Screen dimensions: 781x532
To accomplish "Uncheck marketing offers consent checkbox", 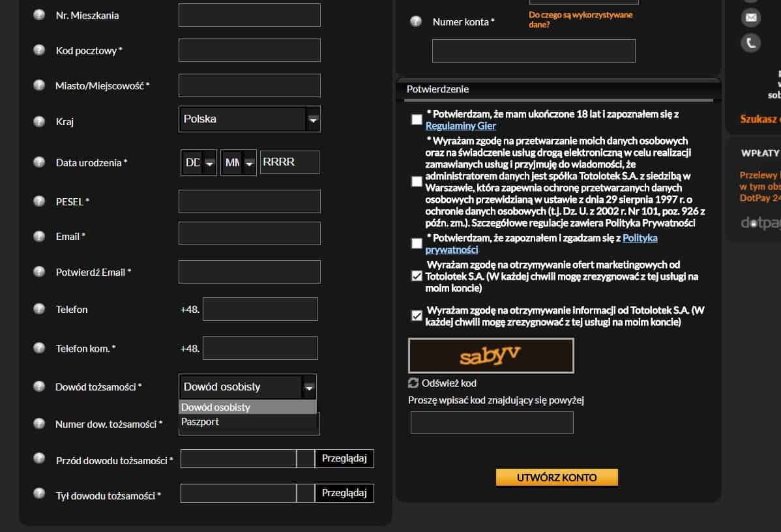I will [x=417, y=276].
